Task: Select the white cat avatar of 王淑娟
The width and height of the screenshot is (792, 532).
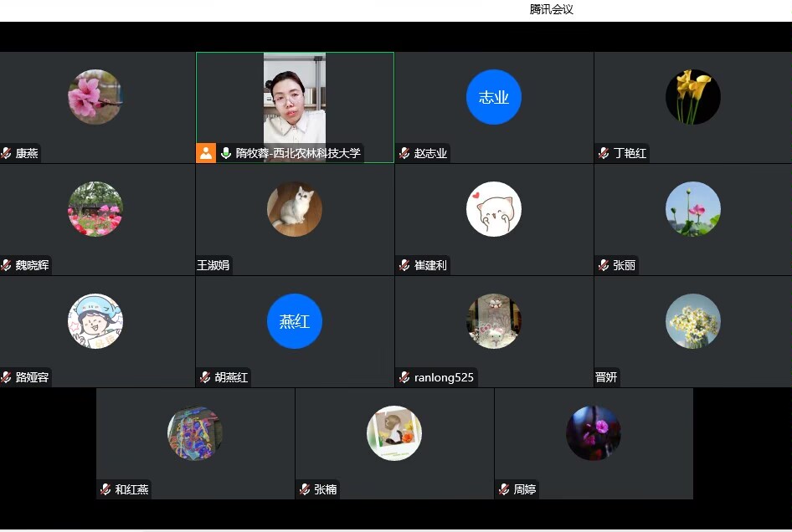Action: (x=295, y=209)
